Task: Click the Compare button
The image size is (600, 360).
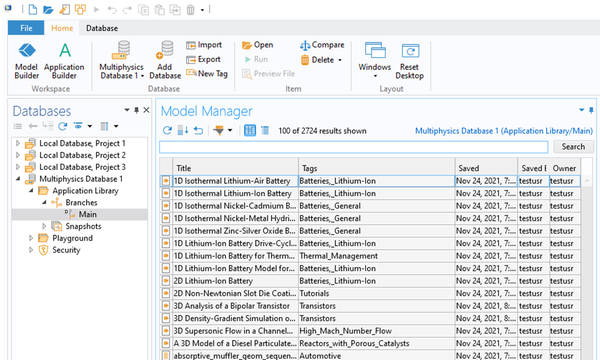Action: pos(322,45)
